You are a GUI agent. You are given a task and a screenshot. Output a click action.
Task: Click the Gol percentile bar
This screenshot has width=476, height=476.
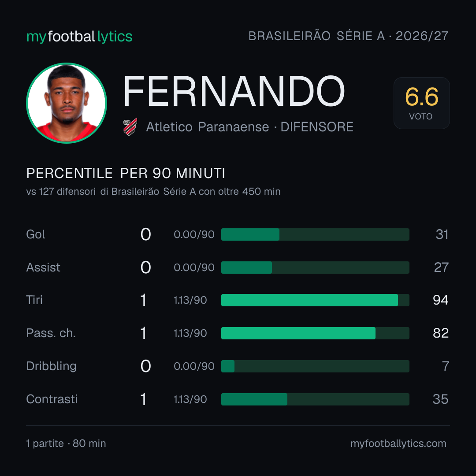point(315,234)
